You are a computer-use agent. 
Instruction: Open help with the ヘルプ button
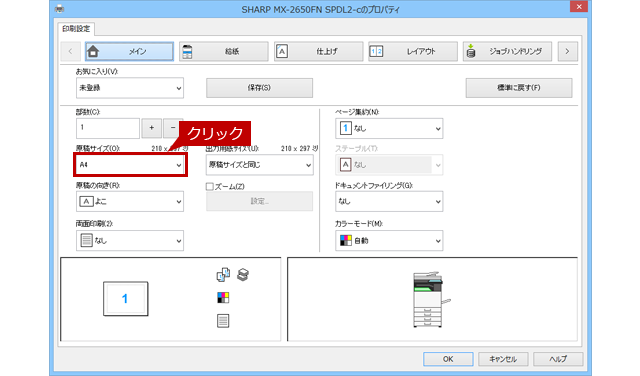[558, 359]
